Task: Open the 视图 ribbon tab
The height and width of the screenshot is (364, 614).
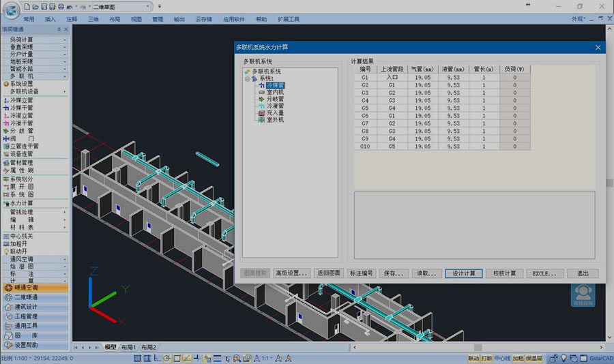Action: [x=136, y=19]
